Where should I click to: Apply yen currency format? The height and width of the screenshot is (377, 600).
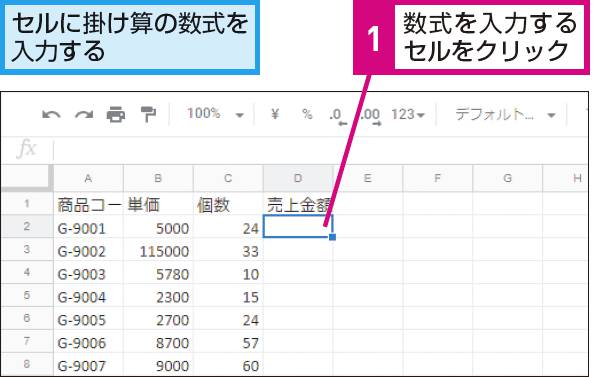[275, 114]
